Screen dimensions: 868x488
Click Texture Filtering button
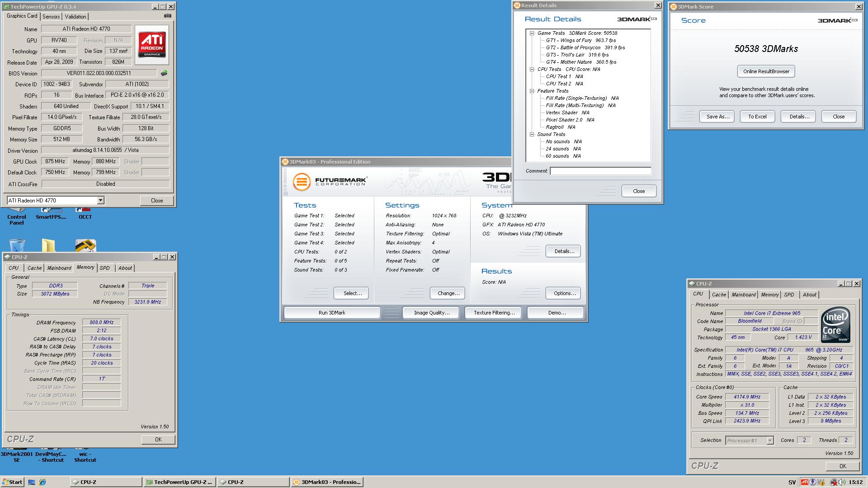[494, 313]
